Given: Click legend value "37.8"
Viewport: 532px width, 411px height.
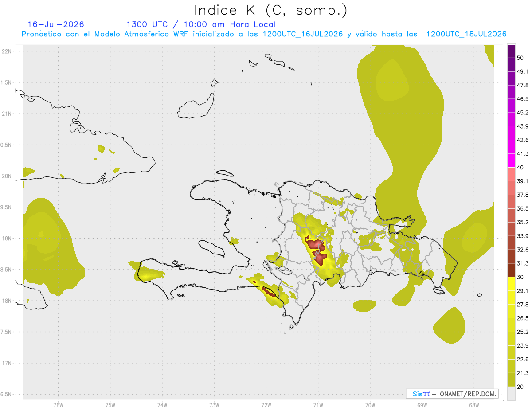Looking at the screenshot, I should (523, 195).
